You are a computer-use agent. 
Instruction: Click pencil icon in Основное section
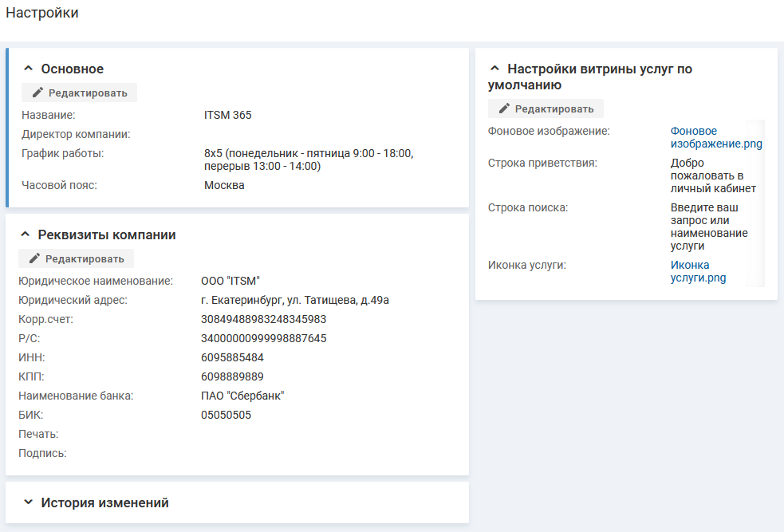(37, 93)
